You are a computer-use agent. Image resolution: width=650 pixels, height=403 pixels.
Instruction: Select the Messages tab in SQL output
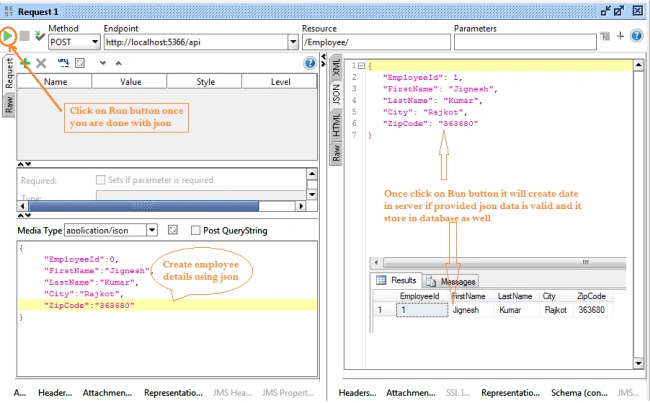[451, 282]
